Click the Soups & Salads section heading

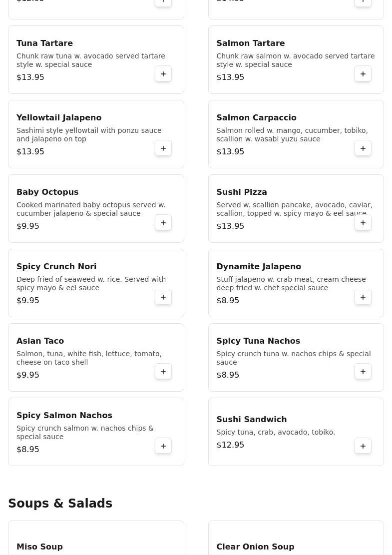[60, 504]
